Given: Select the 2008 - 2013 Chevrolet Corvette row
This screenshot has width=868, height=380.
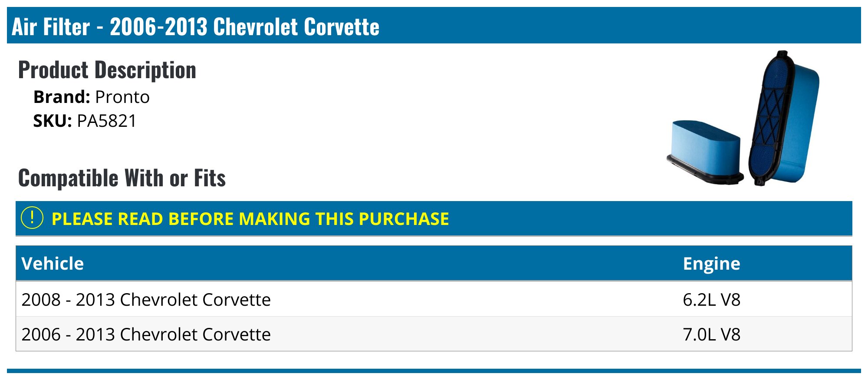Looking at the screenshot, I should point(146,300).
